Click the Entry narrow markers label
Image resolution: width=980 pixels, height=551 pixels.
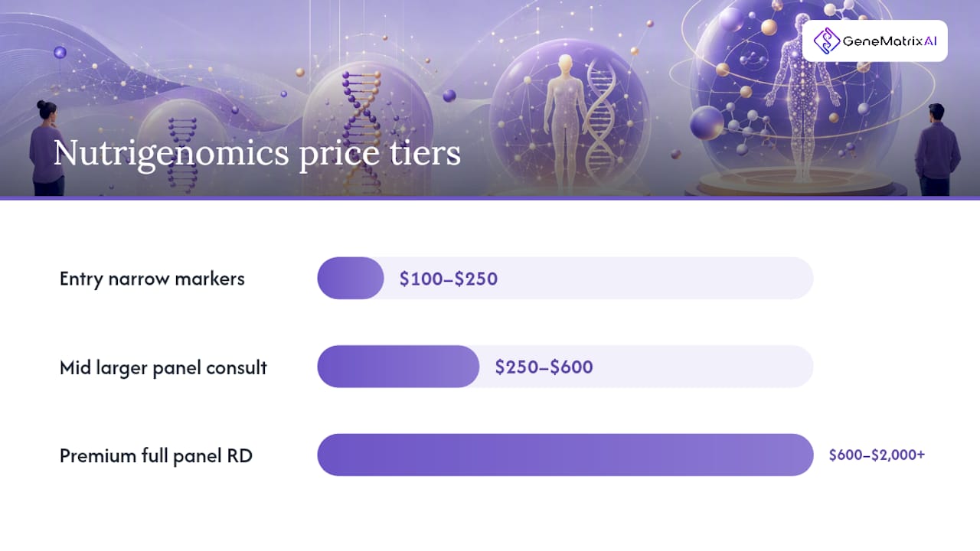click(152, 279)
